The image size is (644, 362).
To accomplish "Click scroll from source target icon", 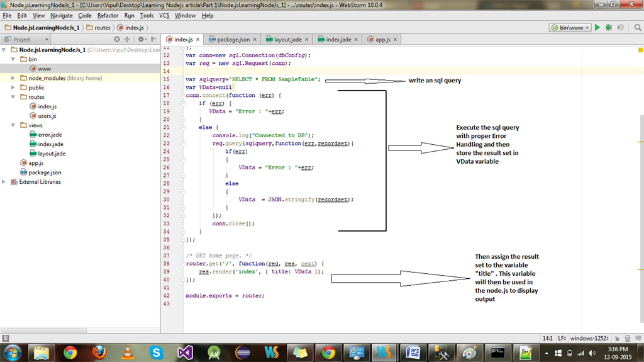I will click(x=116, y=39).
